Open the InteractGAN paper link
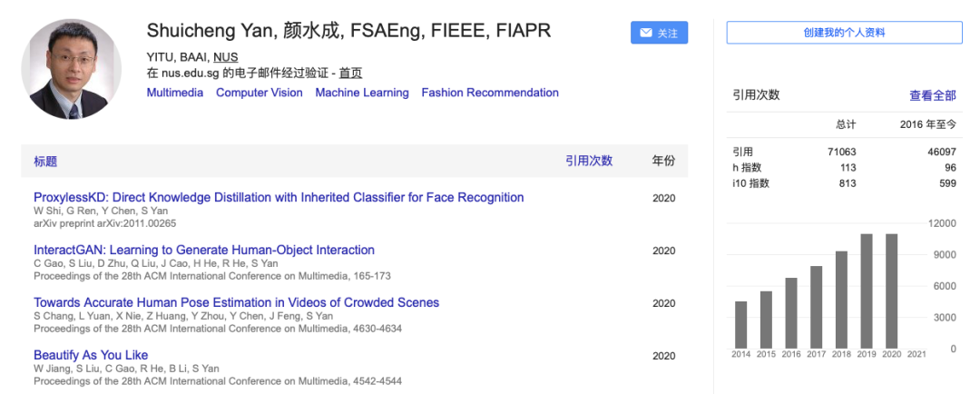The height and width of the screenshot is (394, 980). (204, 250)
